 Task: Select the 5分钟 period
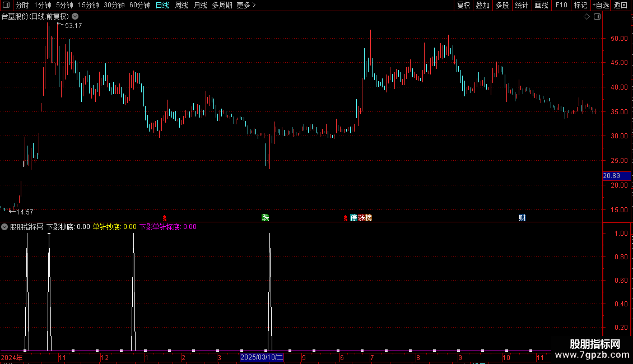(64, 5)
